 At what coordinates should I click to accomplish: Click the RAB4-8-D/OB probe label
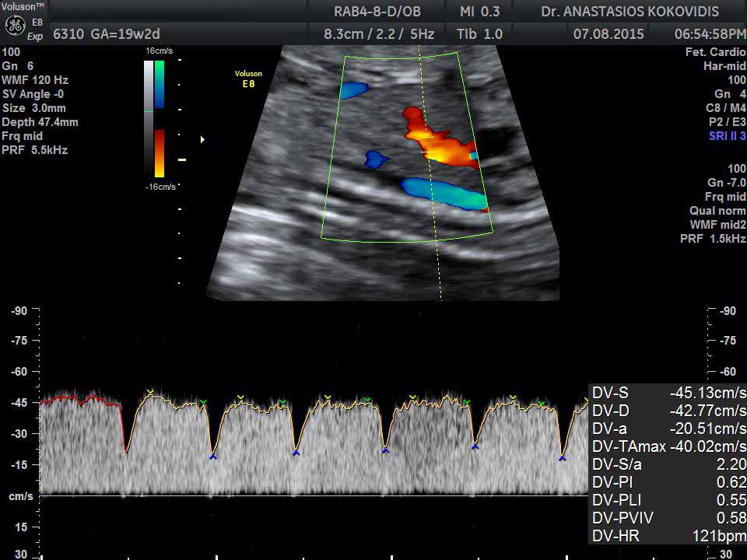(377, 11)
